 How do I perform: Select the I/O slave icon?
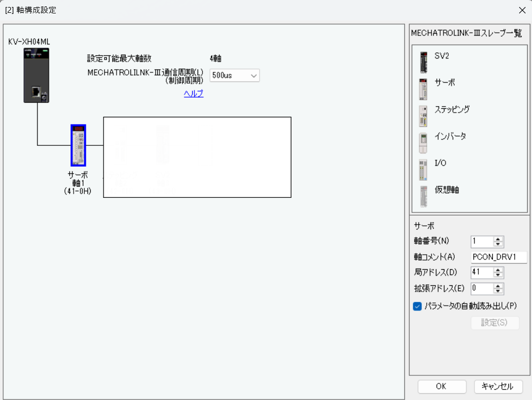pos(423,170)
